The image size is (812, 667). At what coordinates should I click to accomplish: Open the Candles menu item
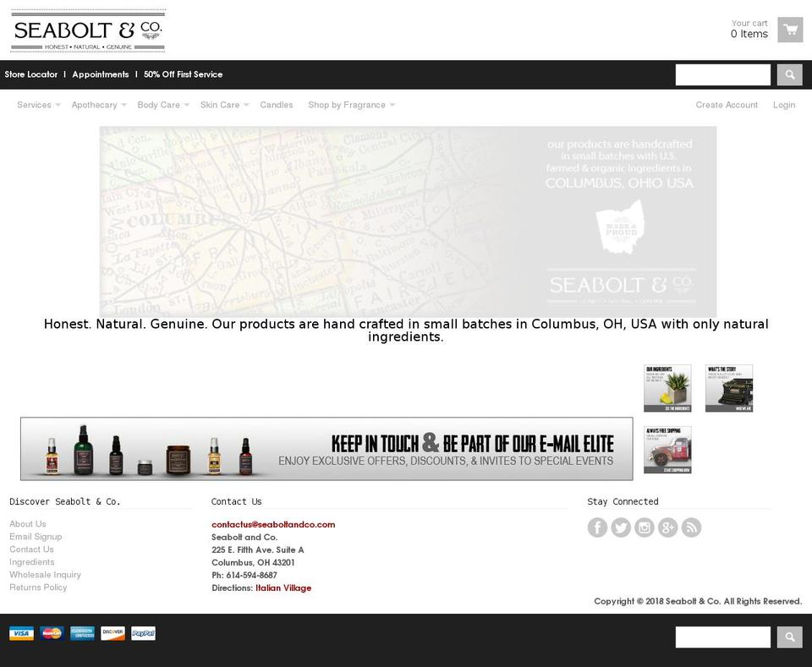277,105
